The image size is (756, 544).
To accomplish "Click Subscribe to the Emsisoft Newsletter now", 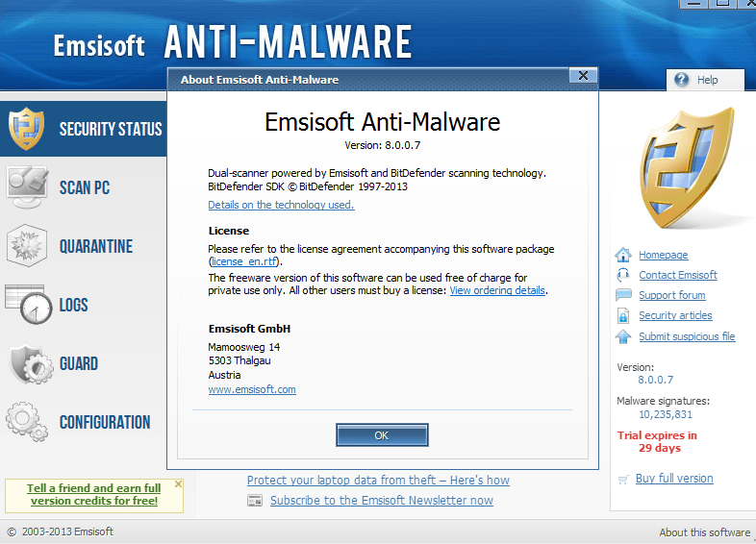I will coord(382,500).
